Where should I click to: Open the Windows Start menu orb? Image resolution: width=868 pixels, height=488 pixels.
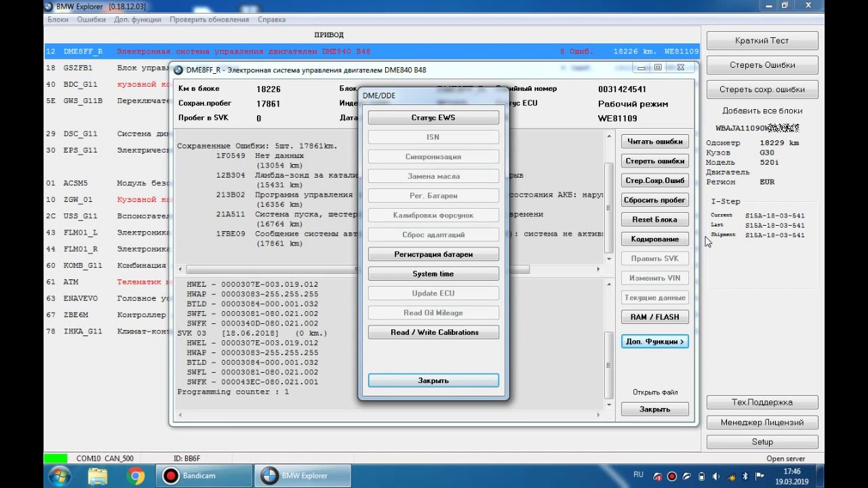coord(60,476)
